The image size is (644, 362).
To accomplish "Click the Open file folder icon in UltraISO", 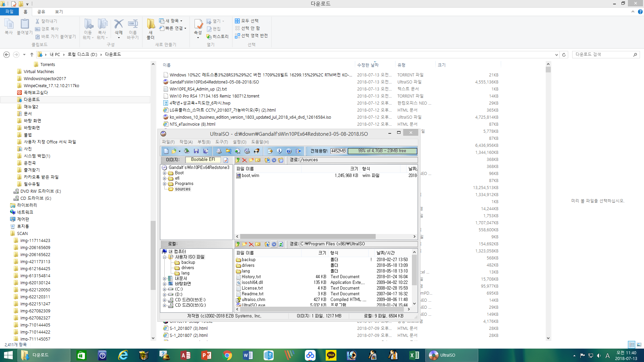I will click(174, 151).
